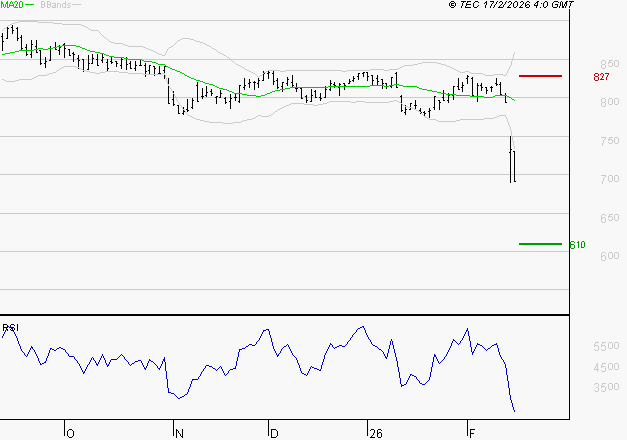The height and width of the screenshot is (440, 627).
Task: Click the 700 price axis label
Action: point(610,179)
